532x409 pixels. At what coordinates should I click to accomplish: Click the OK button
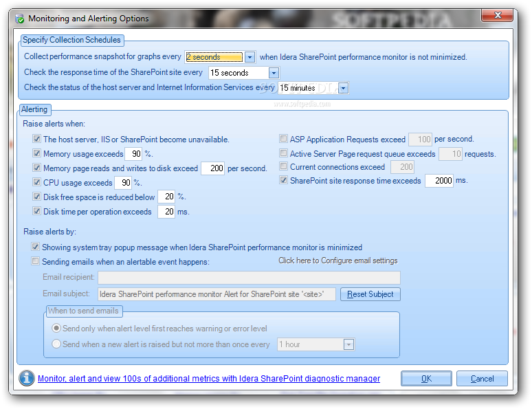tap(426, 379)
